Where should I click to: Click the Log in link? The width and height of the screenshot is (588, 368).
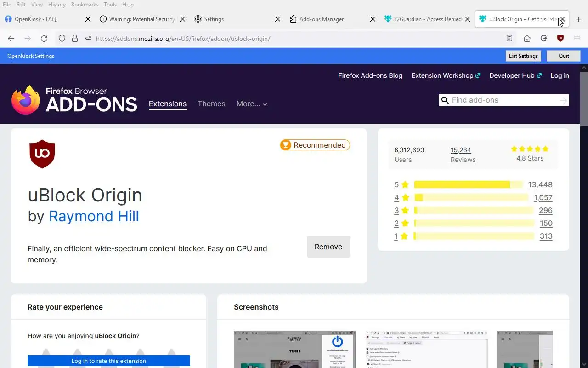coord(560,75)
